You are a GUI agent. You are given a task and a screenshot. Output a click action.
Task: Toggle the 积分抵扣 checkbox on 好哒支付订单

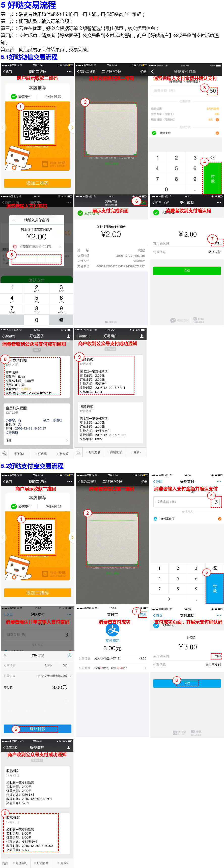click(217, 120)
